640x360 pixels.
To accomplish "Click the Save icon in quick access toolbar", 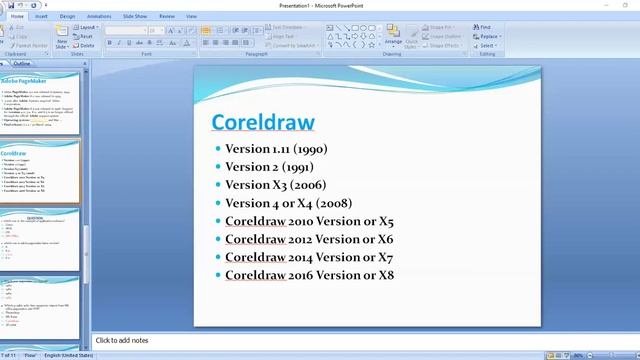I will (11, 5).
